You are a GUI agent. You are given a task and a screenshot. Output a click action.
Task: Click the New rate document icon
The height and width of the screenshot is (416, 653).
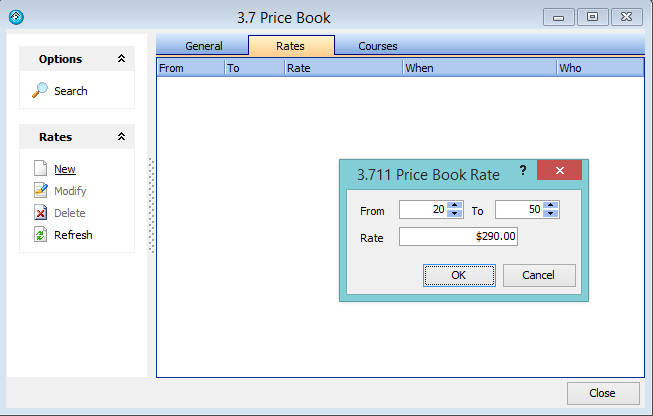40,169
